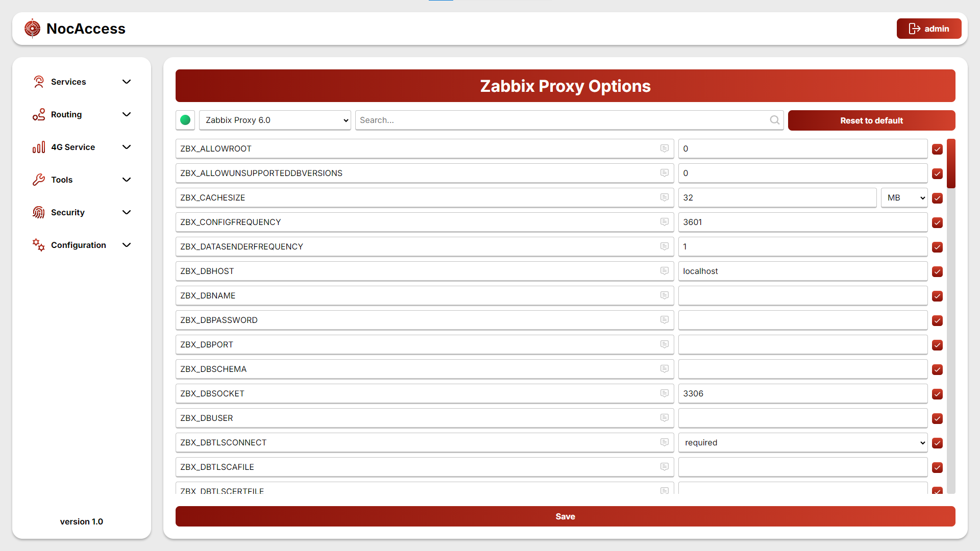Click the Tools sidebar icon

(38, 179)
